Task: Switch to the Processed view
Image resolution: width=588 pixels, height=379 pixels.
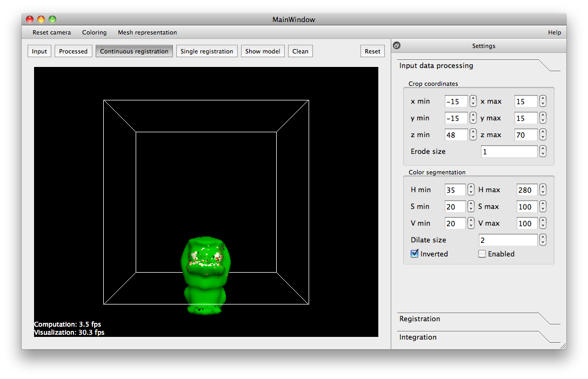Action: click(x=73, y=51)
